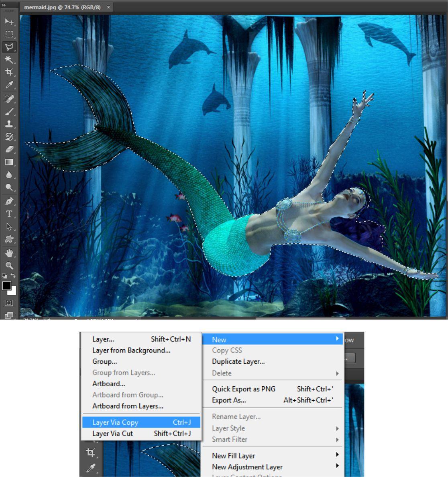Swap foreground and background colors
448x477 pixels.
[13, 275]
